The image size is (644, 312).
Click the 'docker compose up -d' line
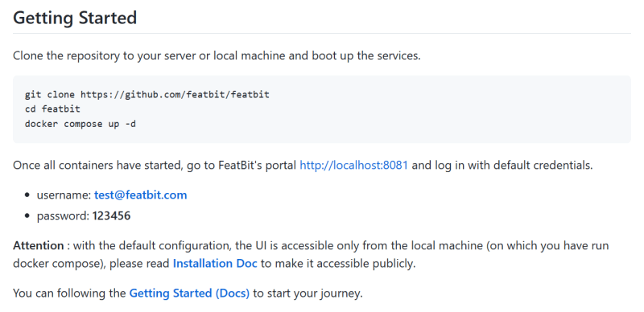(80, 124)
